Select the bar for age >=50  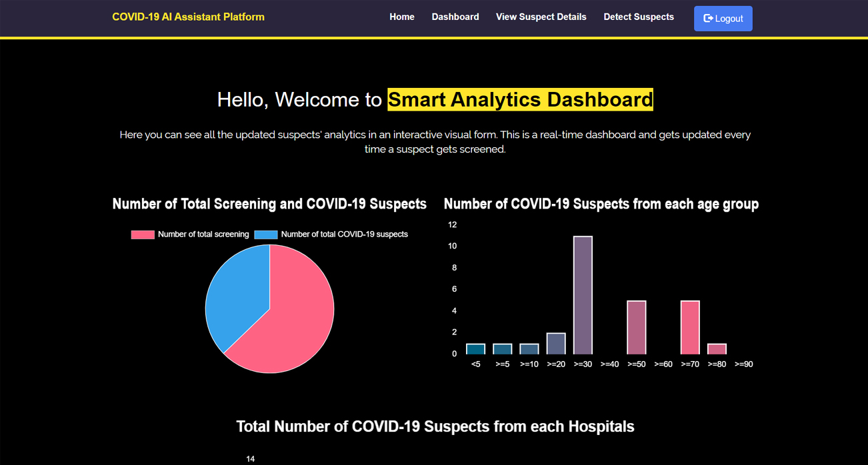pyautogui.click(x=637, y=327)
